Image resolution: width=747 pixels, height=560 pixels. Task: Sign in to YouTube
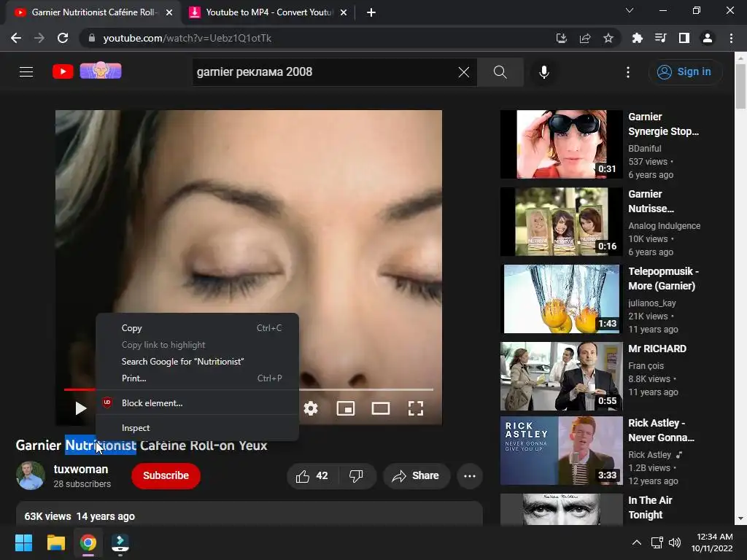[x=684, y=72]
